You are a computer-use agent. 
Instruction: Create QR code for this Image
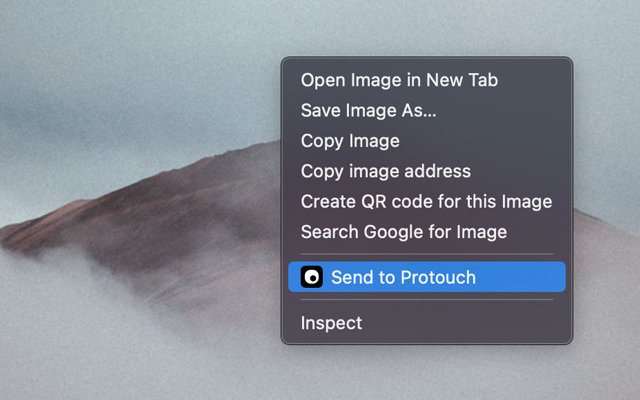(x=427, y=202)
